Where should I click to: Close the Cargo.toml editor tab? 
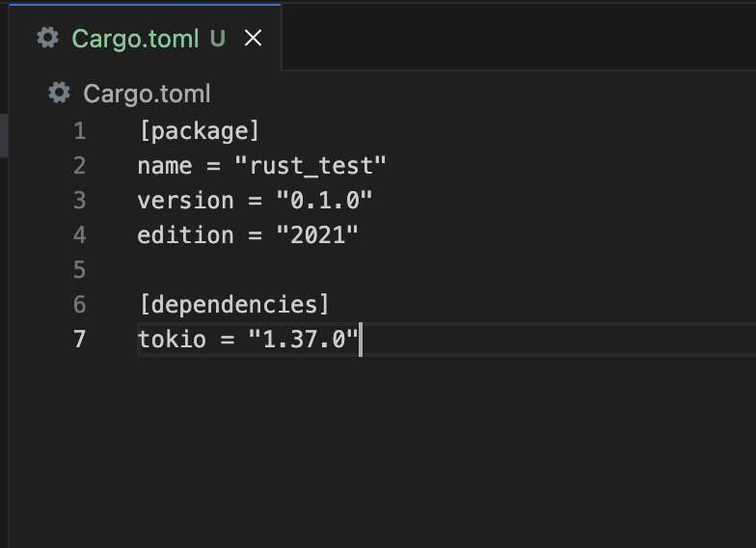(253, 38)
